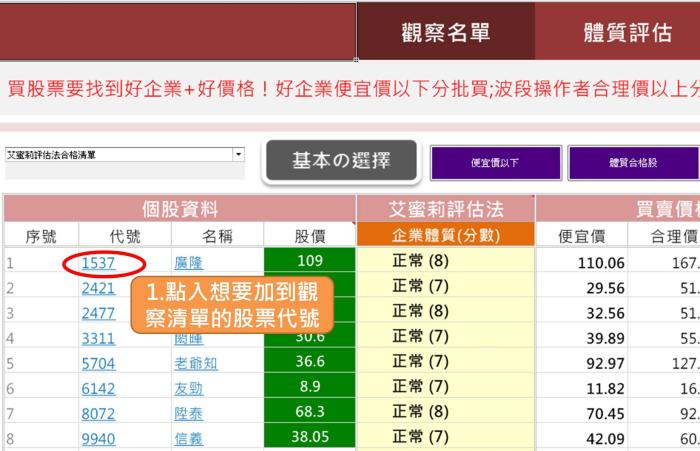Select the 股價 column header

pos(310,236)
